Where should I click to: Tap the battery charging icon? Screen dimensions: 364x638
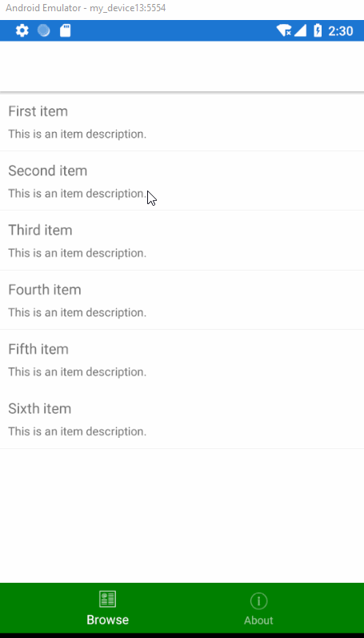pyautogui.click(x=318, y=31)
